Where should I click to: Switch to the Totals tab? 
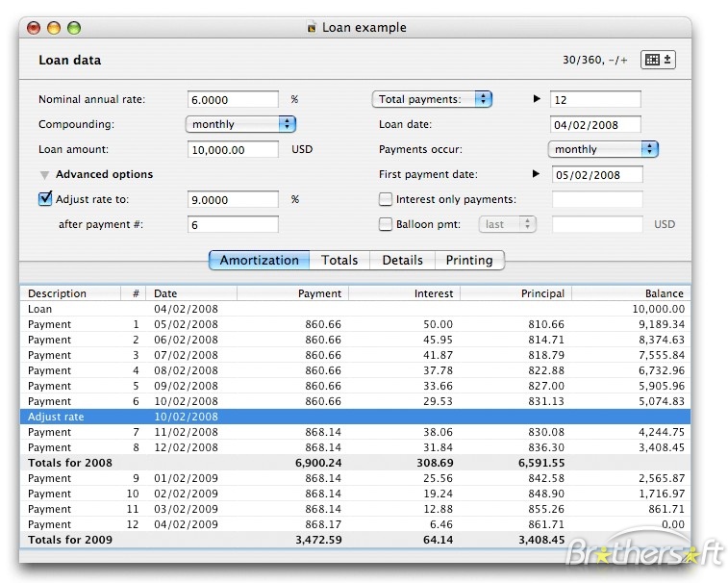click(339, 260)
